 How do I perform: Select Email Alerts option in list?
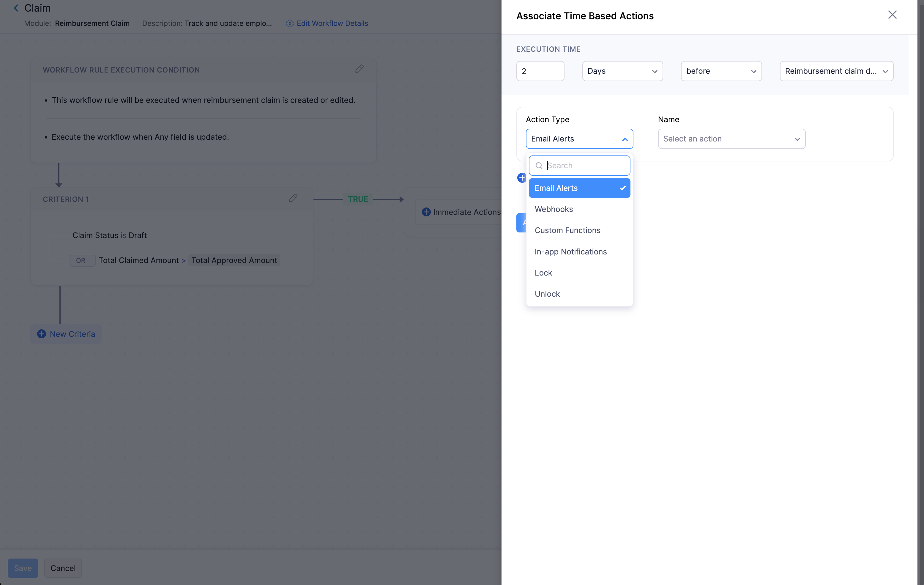[x=579, y=188]
